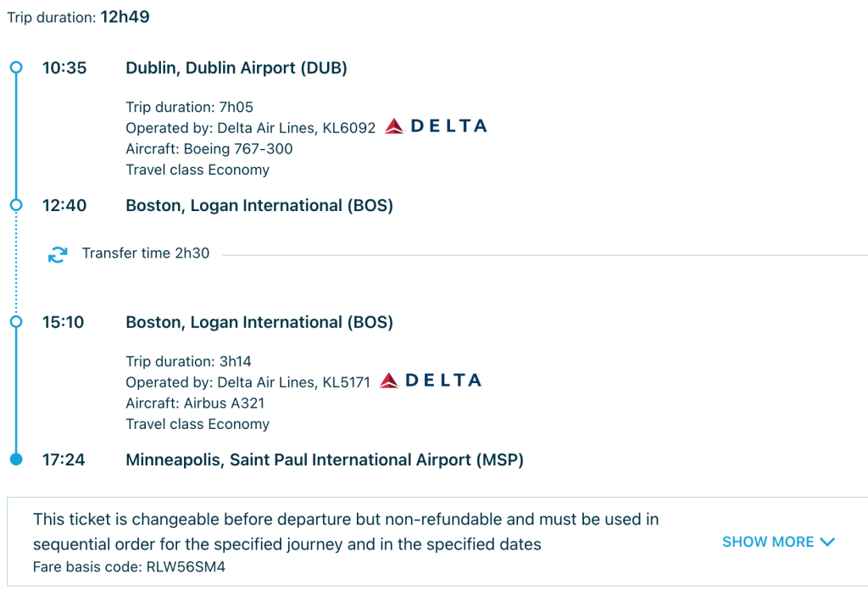Click the Boston Logan departure heading at 15:10

click(x=259, y=322)
